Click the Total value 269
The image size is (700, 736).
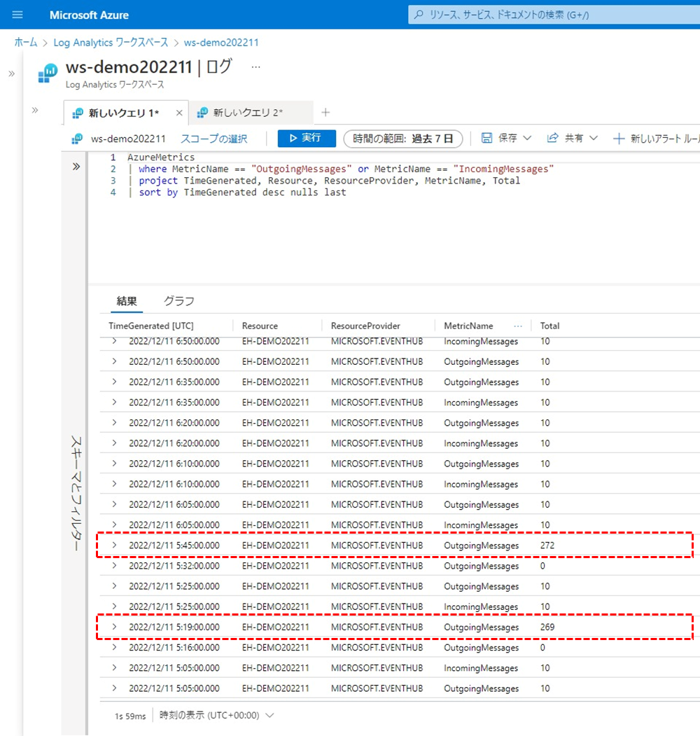[547, 627]
